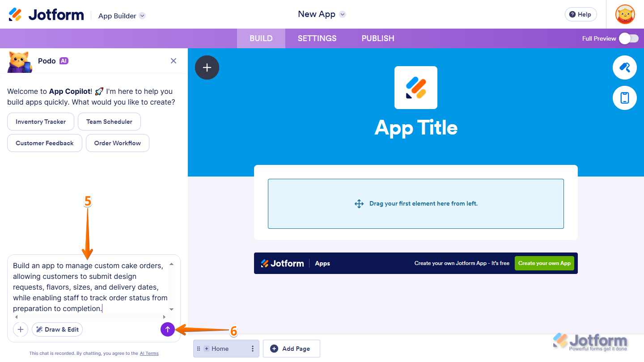
Task: Click the App Title heading
Action: pyautogui.click(x=416, y=128)
